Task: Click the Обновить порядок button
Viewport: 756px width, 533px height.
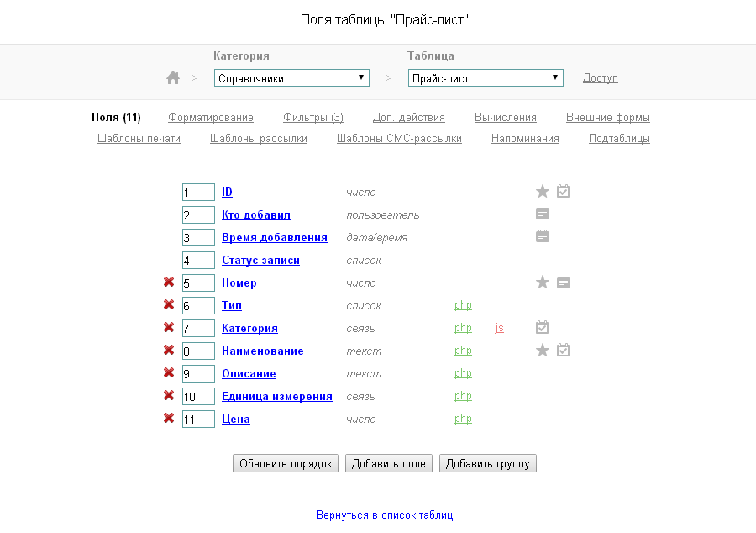Action: pyautogui.click(x=286, y=463)
